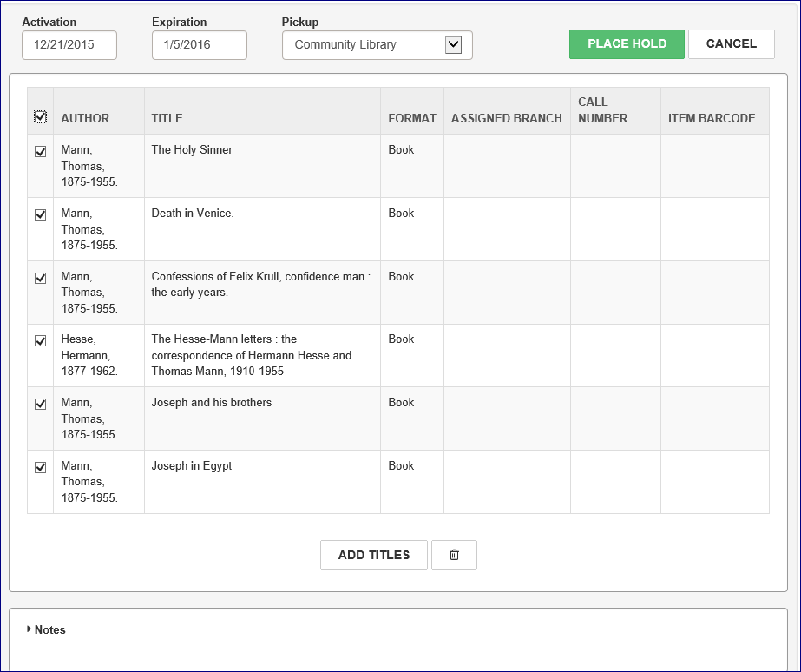Uncheck Joseph in Egypt row checkbox

(x=40, y=467)
